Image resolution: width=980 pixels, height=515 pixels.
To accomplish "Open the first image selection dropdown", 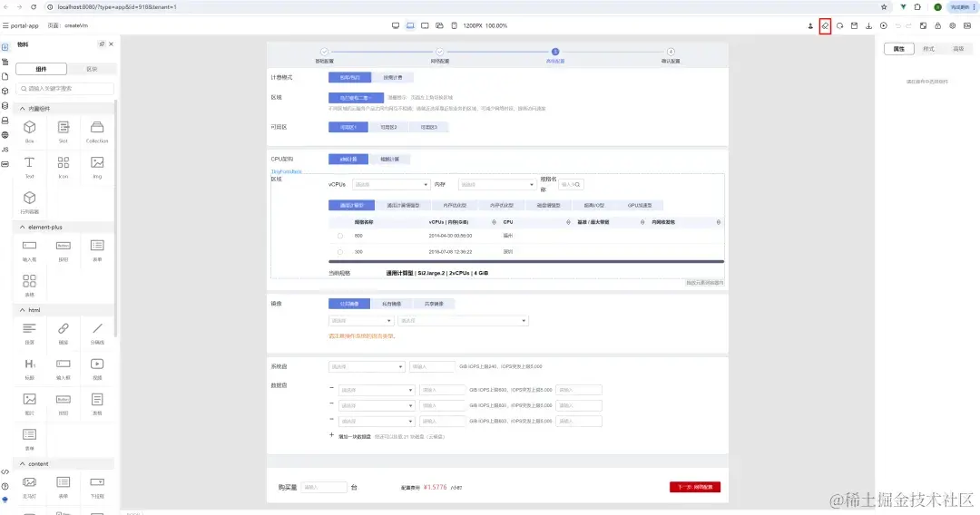I will (360, 321).
